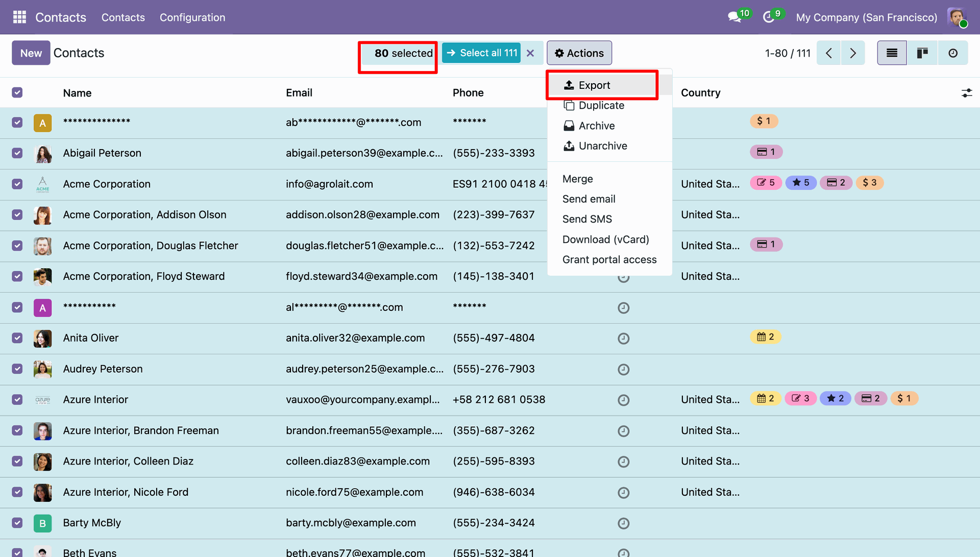Choose Grant portal access action
The height and width of the screenshot is (557, 980).
[x=609, y=259]
